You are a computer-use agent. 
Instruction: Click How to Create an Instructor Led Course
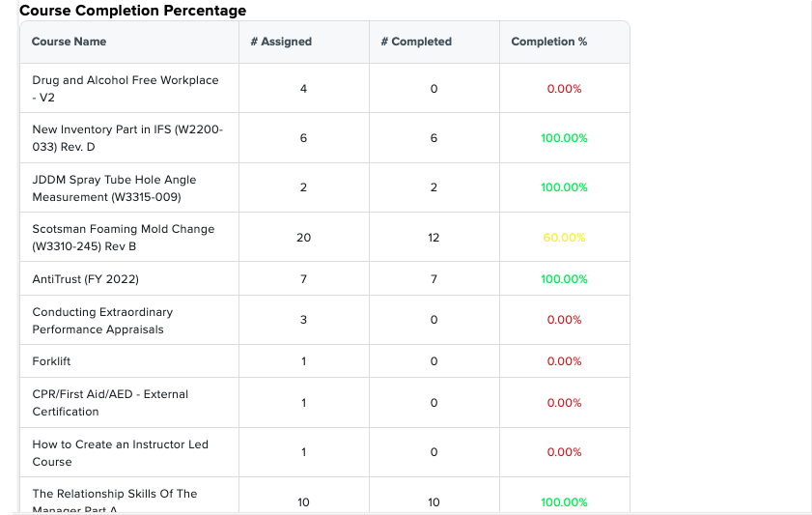point(120,453)
